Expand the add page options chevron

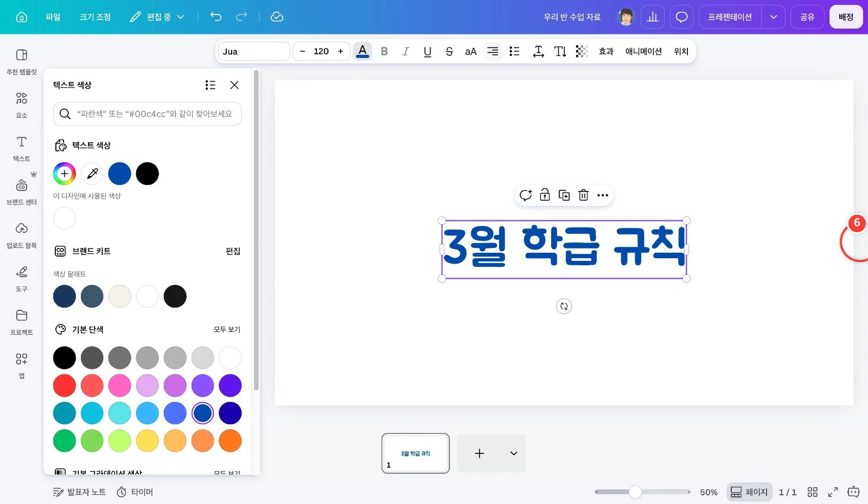click(514, 453)
